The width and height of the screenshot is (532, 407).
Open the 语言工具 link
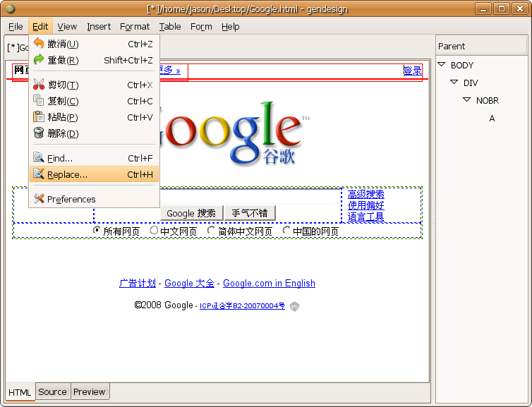pos(366,217)
